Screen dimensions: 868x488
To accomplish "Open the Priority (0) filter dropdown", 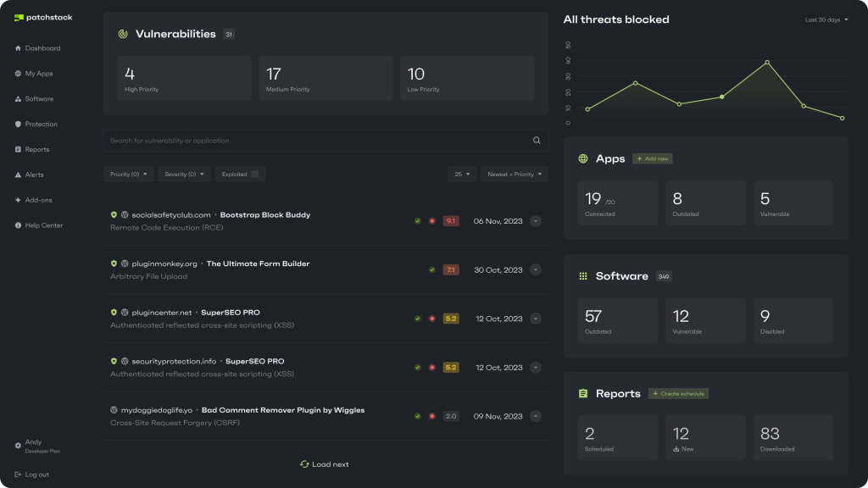I will tap(129, 175).
